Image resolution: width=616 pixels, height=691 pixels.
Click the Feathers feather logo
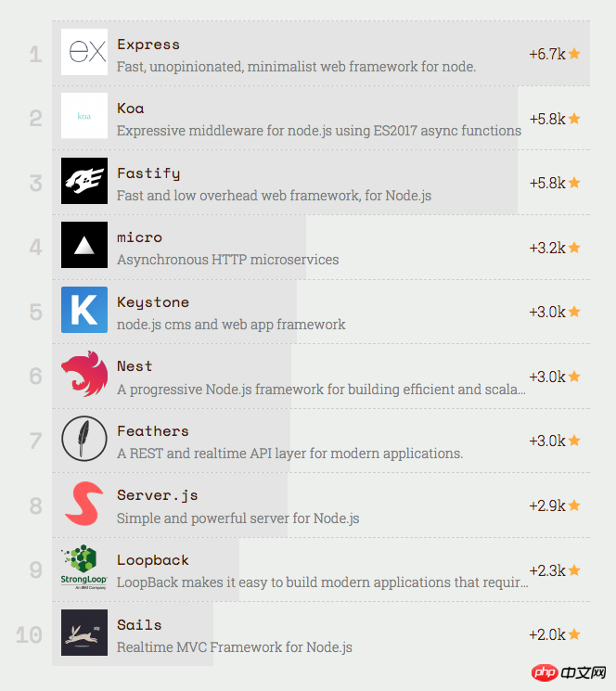tap(84, 439)
